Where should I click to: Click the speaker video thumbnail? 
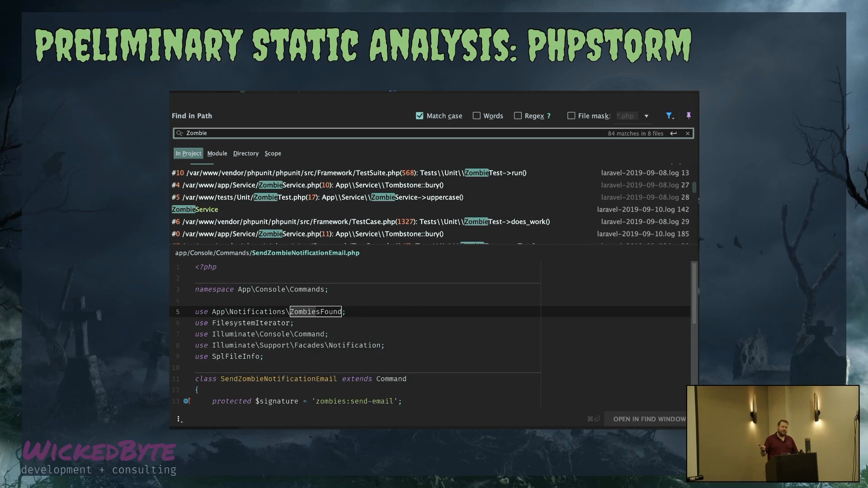coord(773,434)
